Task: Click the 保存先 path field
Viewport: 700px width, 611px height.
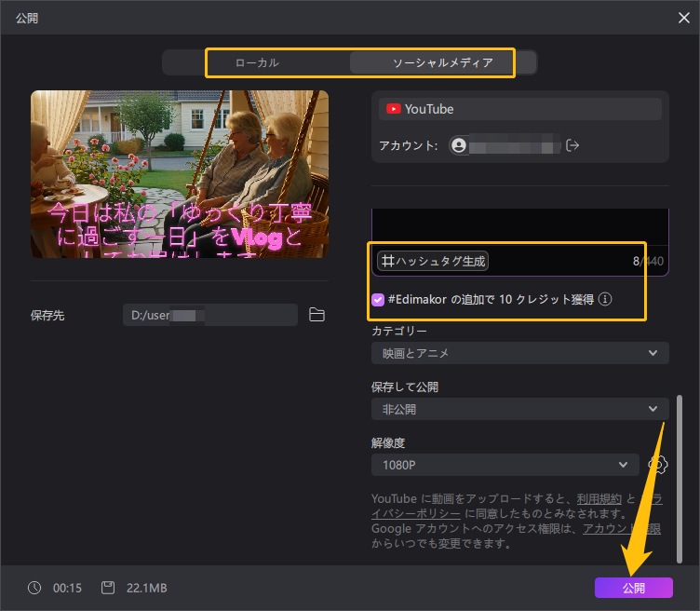Action: (210, 315)
